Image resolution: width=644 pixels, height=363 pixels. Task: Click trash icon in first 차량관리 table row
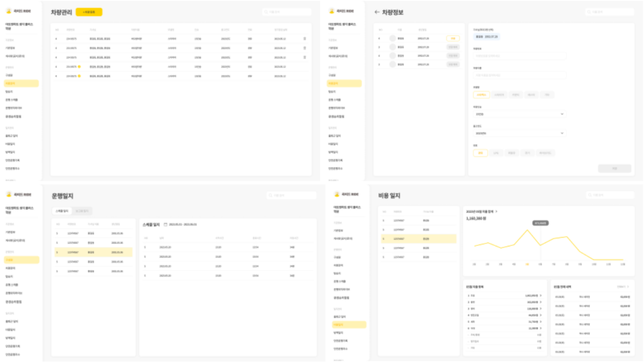coord(304,38)
